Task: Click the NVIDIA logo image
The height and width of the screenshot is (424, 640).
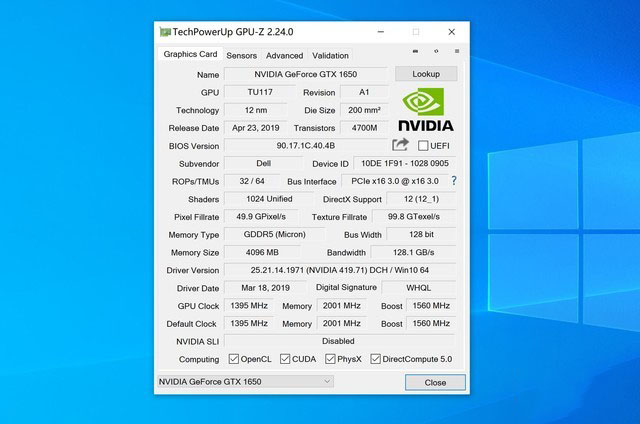Action: [426, 110]
